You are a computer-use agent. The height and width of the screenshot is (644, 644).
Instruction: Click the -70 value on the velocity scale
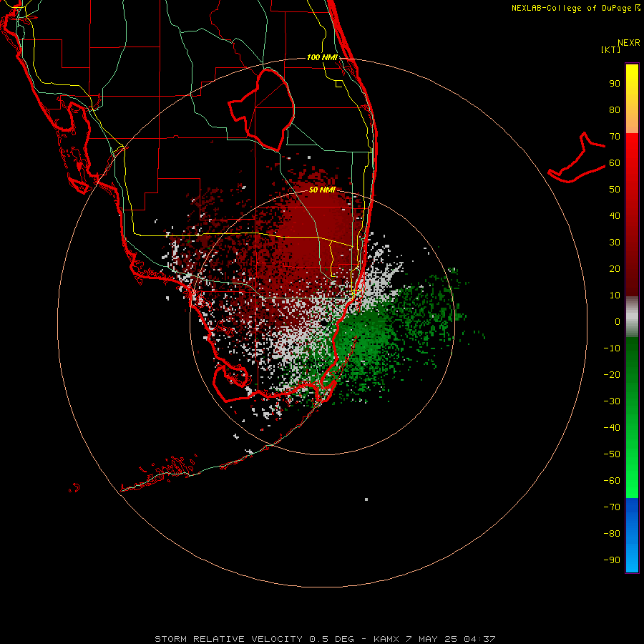click(x=612, y=507)
